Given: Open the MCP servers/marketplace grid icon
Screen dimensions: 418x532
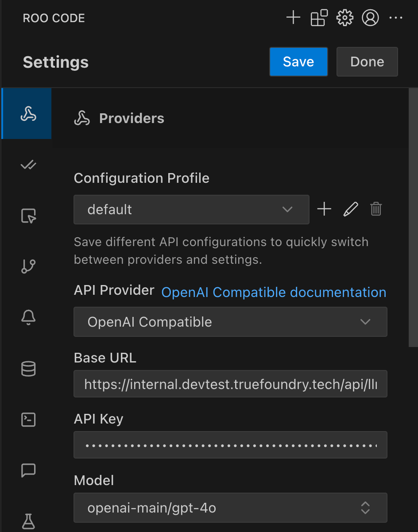Looking at the screenshot, I should (x=319, y=18).
